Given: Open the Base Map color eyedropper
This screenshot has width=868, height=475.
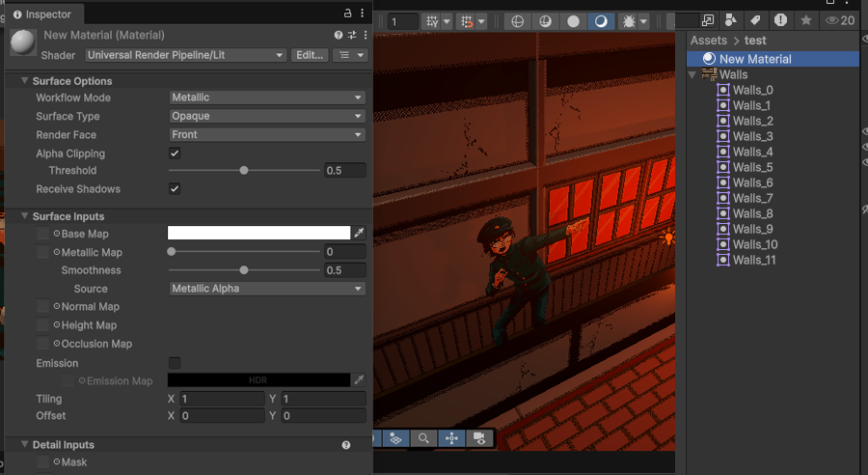Looking at the screenshot, I should pyautogui.click(x=359, y=233).
